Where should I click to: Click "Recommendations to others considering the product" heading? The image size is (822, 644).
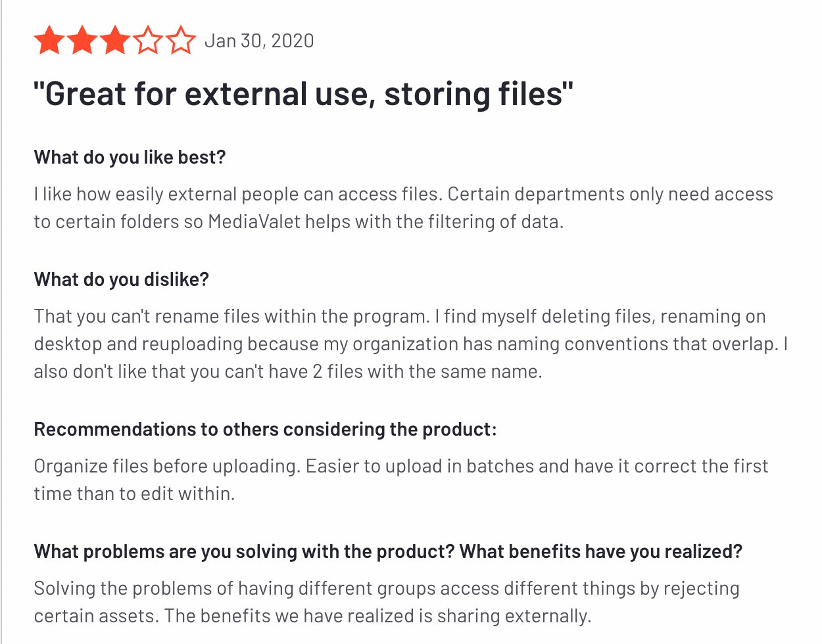[266, 429]
